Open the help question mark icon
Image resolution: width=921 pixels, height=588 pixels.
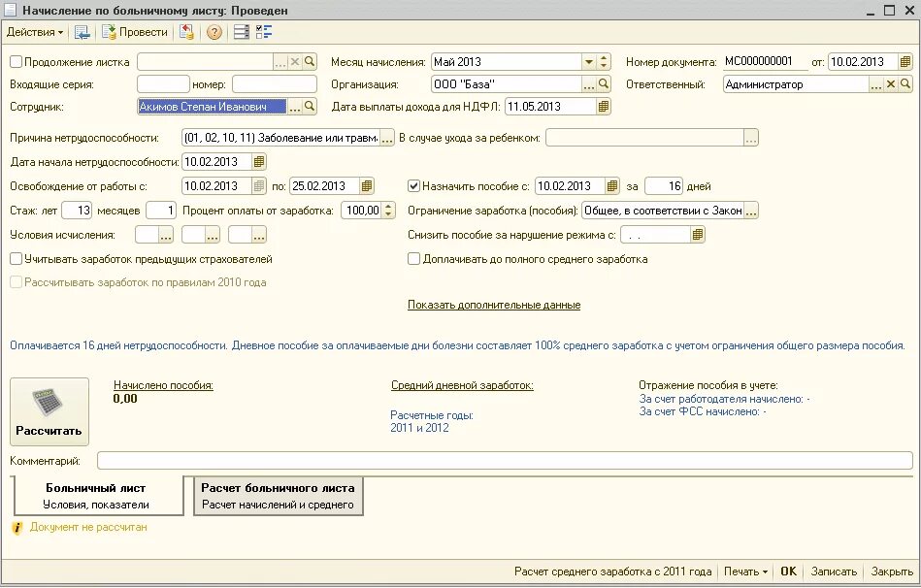[214, 31]
